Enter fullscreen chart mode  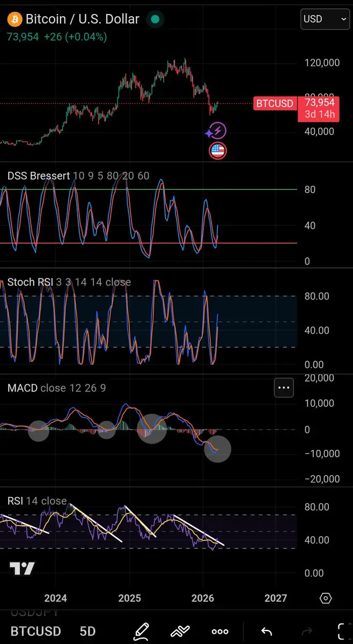[x=345, y=632]
